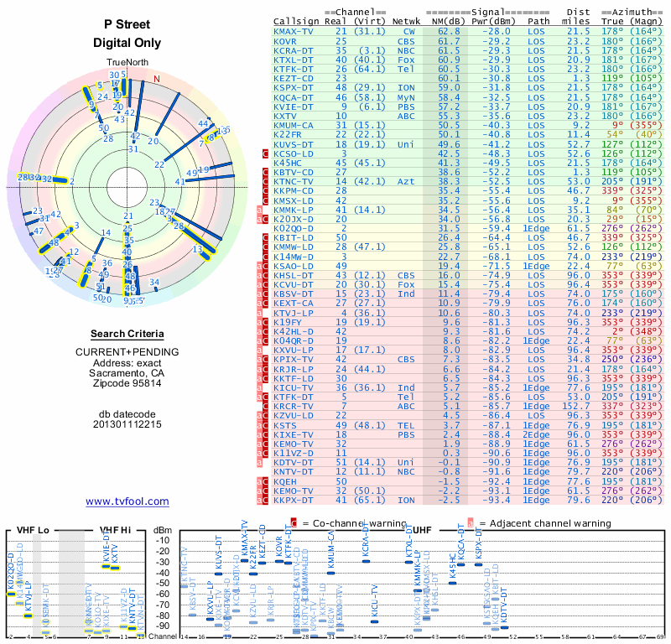Click K14MW-D callsign in the table
Screen dimensions: 671x644
(x=293, y=257)
